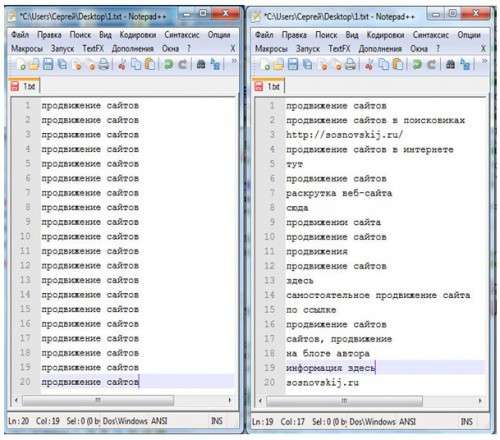The height and width of the screenshot is (440, 500).
Task: Open Правка menu in left Notepad++ window
Action: coord(49,35)
